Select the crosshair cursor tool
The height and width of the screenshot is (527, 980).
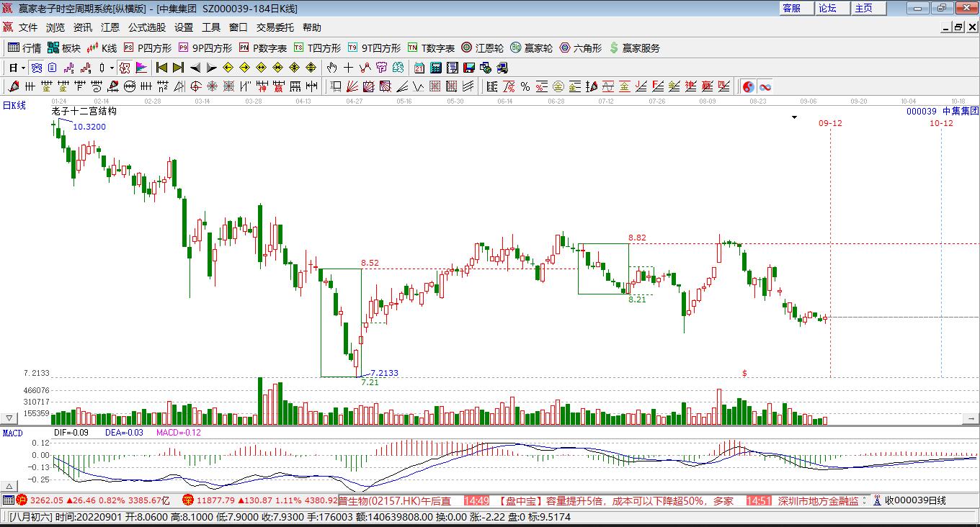[x=348, y=68]
